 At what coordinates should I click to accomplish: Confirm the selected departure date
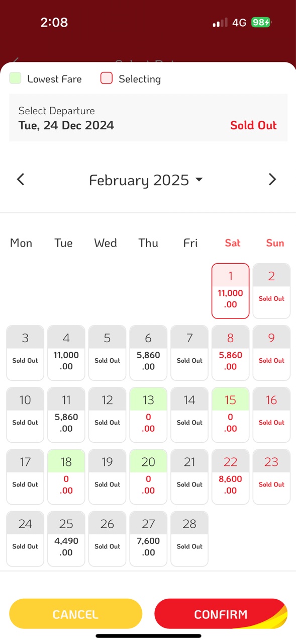coord(221,614)
